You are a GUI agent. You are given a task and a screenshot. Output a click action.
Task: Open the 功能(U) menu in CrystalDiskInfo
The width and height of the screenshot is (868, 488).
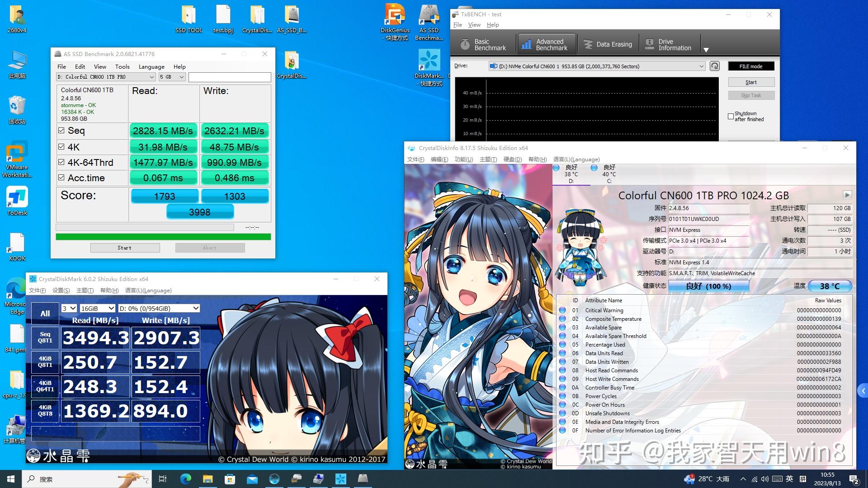464,159
